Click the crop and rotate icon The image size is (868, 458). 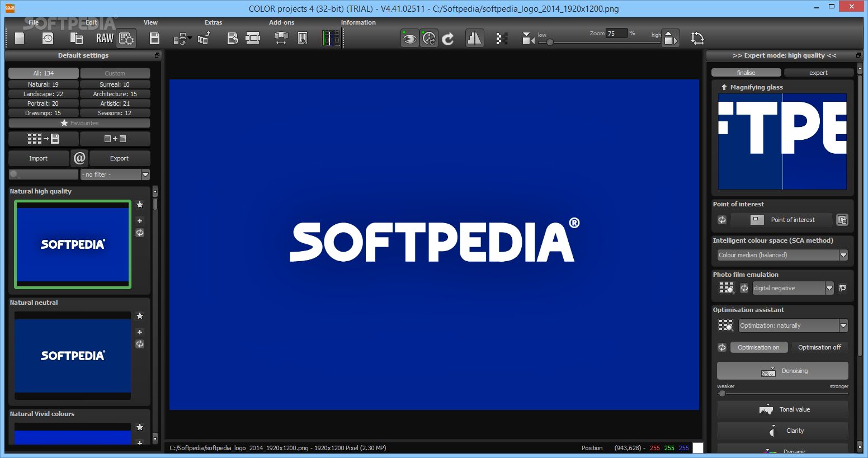click(697, 38)
